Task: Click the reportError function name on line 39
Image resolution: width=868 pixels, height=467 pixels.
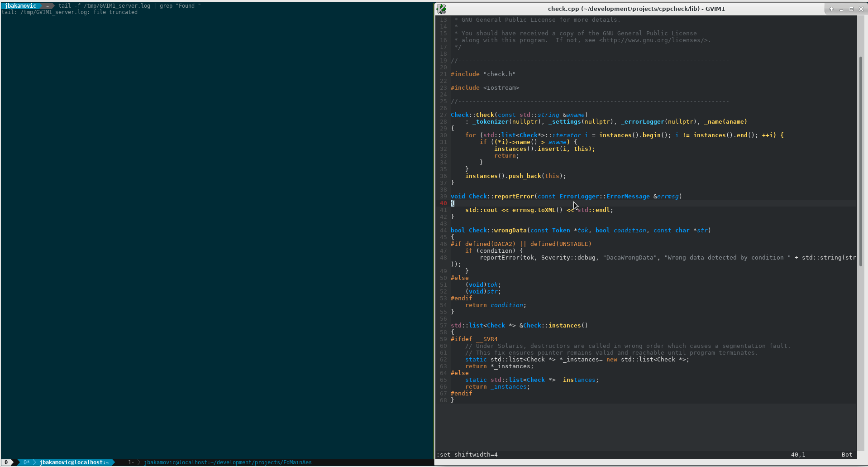Action: pos(514,196)
